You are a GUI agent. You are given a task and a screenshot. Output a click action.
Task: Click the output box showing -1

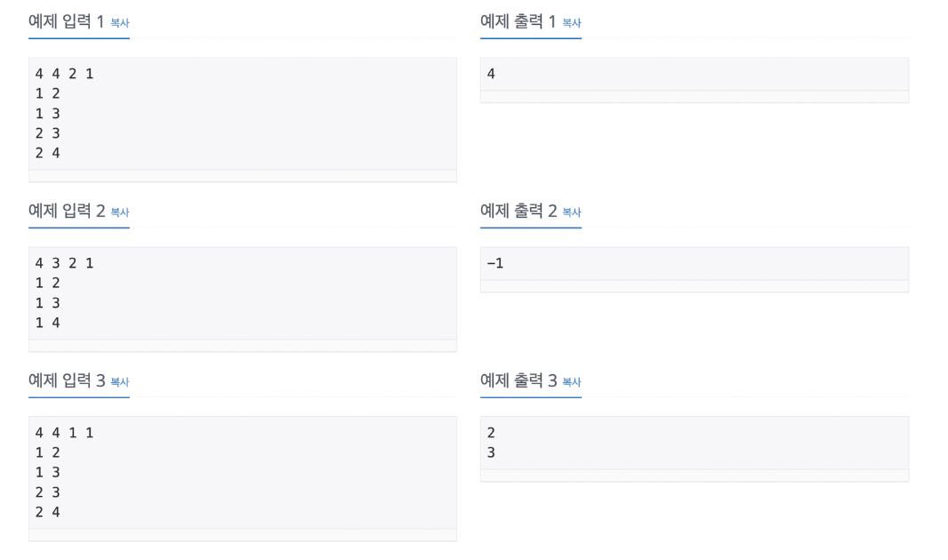694,263
